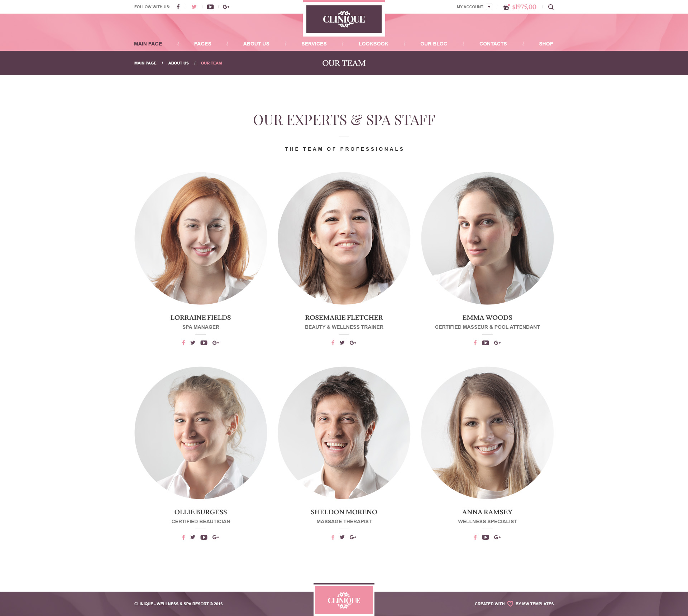
Task: Open the search magnifier icon
Action: pos(551,7)
